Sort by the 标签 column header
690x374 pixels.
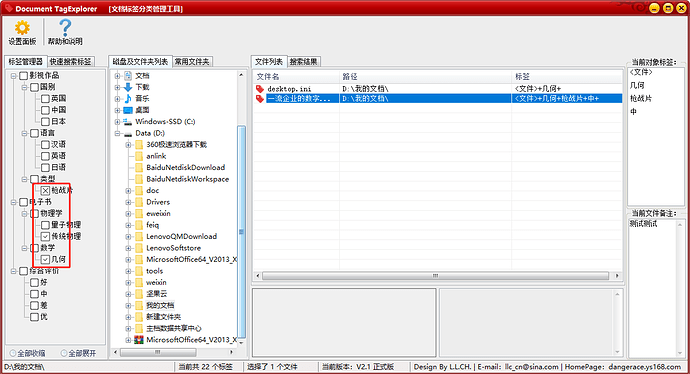[x=567, y=77]
